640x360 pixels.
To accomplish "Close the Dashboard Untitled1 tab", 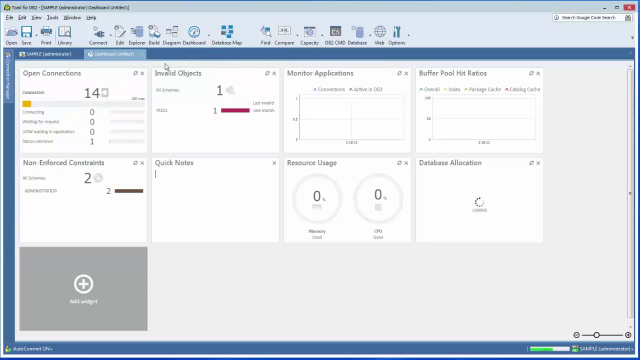I will point(141,54).
